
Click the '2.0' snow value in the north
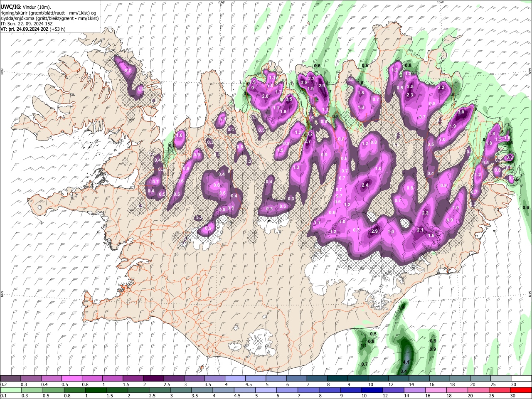(265, 96)
